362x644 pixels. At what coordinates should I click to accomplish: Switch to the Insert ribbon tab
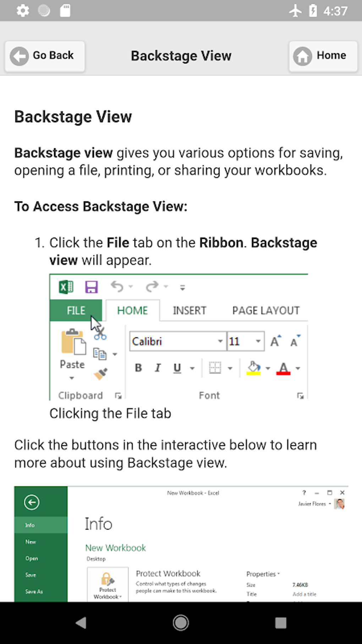pos(190,310)
